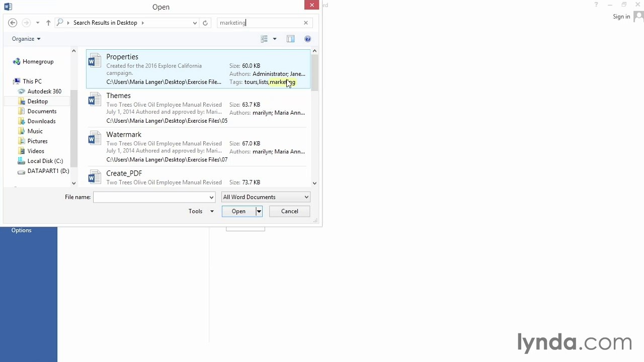Click the Local Disk (C:) drive icon
644x362 pixels.
21,161
